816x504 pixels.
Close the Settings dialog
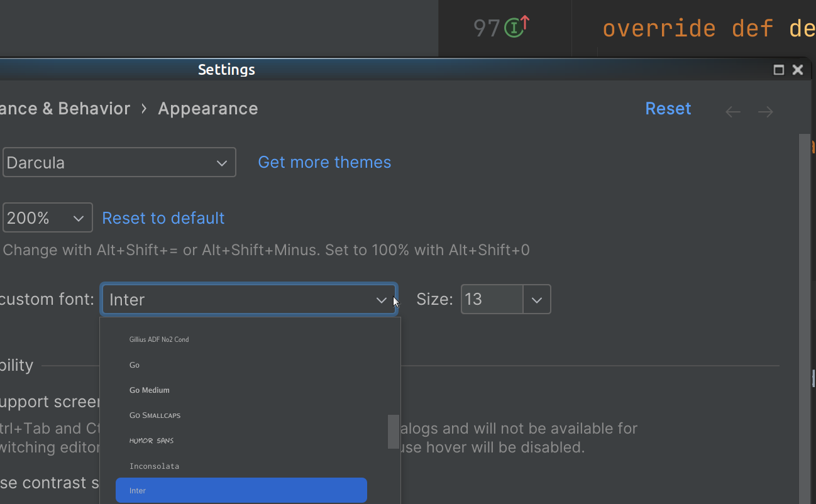pyautogui.click(x=798, y=70)
